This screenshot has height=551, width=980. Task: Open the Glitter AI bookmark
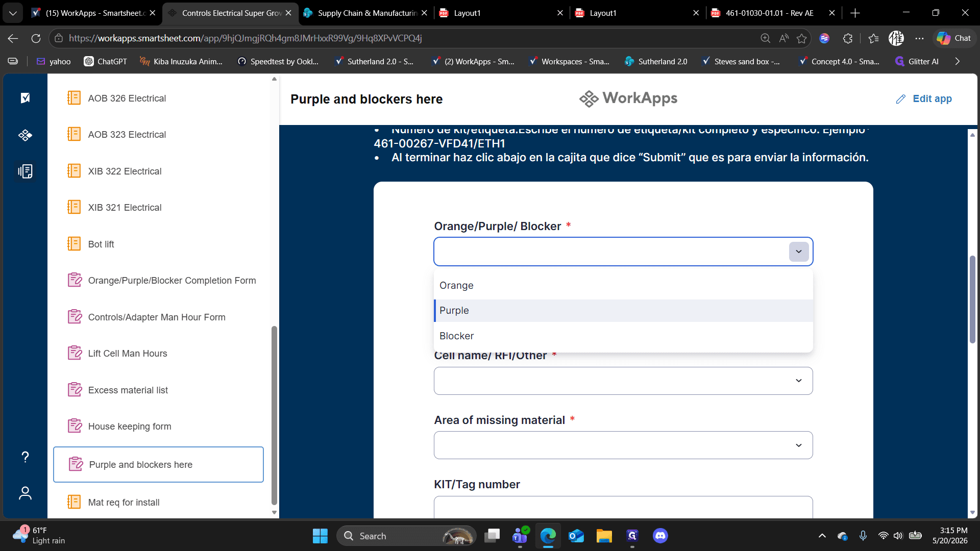(917, 61)
